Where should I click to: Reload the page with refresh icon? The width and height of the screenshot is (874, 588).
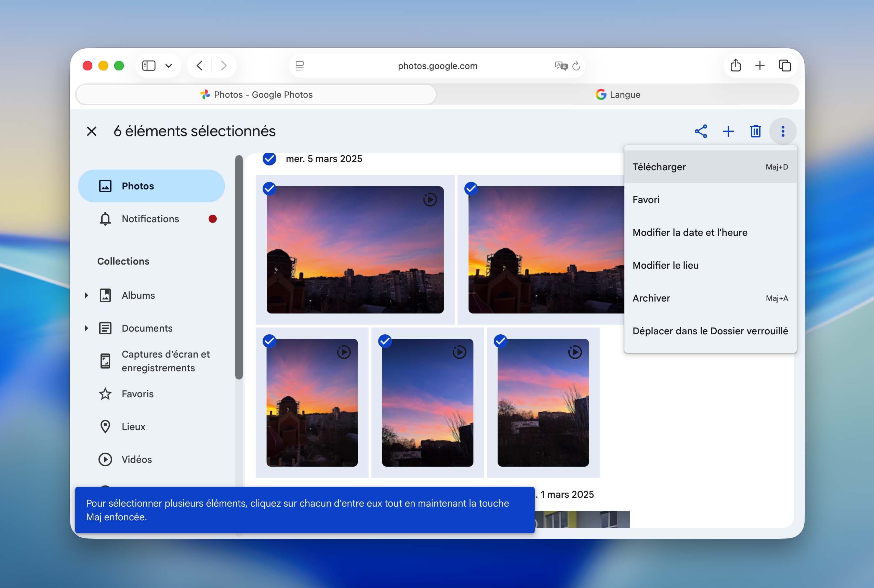[576, 66]
